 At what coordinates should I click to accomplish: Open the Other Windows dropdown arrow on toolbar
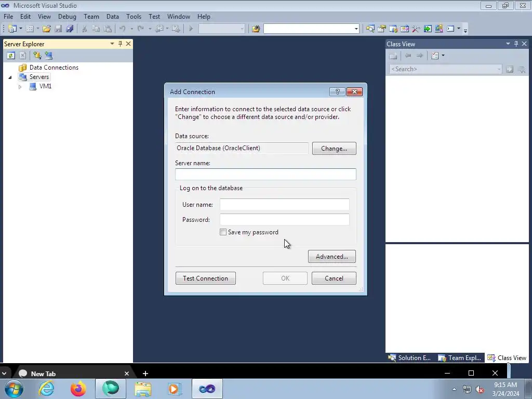tap(459, 29)
